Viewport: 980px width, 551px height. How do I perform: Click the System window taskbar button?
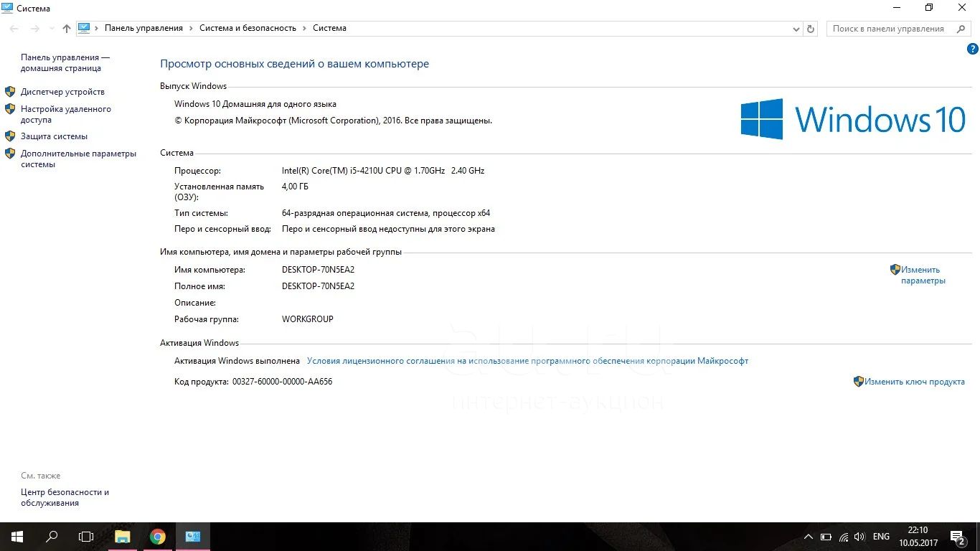[x=193, y=537]
